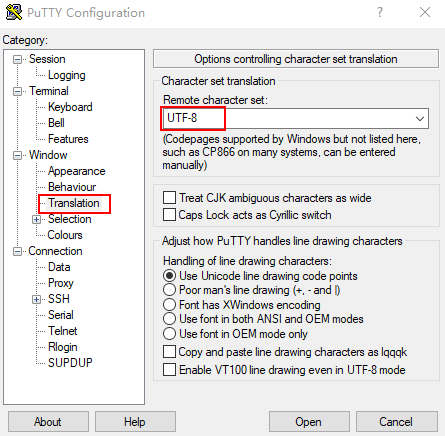
Task: Close the PuTTY Configuration dialog
Action: [x=425, y=13]
